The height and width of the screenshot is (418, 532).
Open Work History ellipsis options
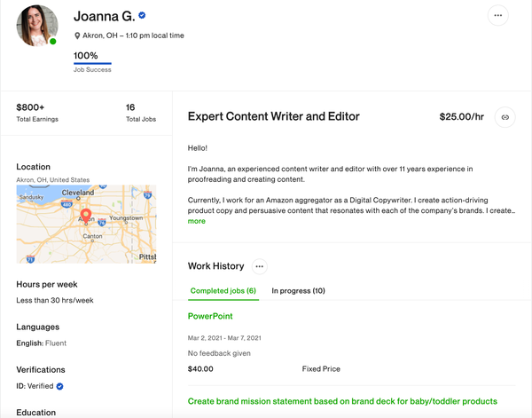259,266
